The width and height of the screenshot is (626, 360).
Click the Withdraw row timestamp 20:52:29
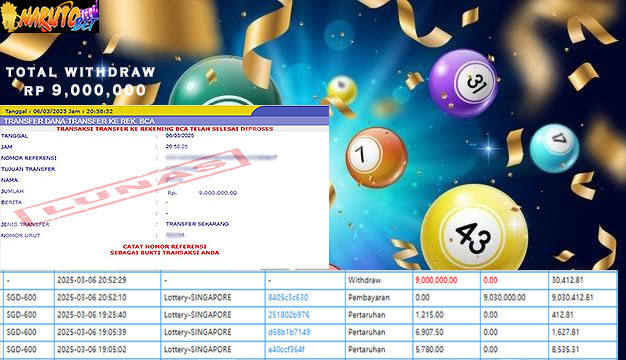91,280
